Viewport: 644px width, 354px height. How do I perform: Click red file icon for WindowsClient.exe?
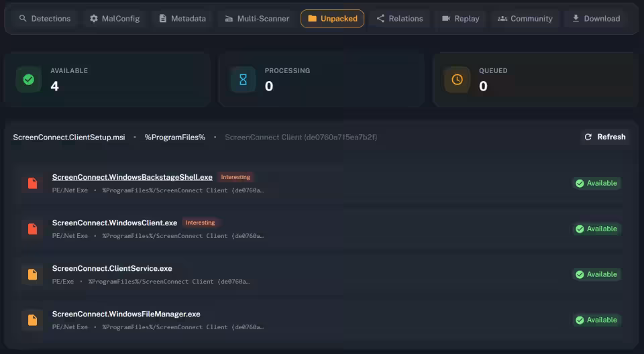[32, 229]
